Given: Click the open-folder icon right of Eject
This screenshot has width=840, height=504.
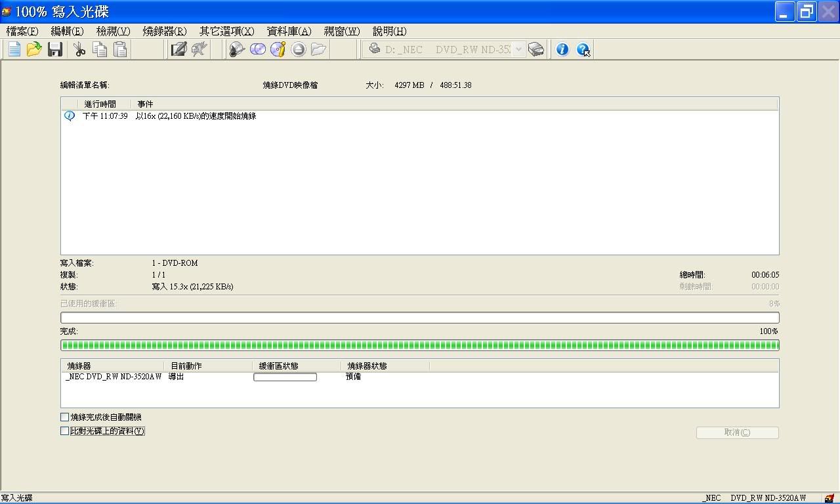Looking at the screenshot, I should pyautogui.click(x=319, y=49).
